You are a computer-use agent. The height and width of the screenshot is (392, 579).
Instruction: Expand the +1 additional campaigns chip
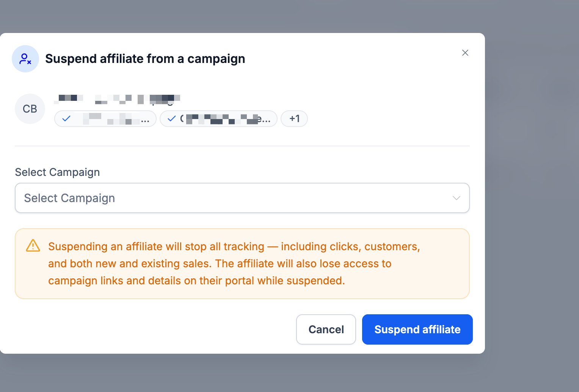click(x=294, y=119)
